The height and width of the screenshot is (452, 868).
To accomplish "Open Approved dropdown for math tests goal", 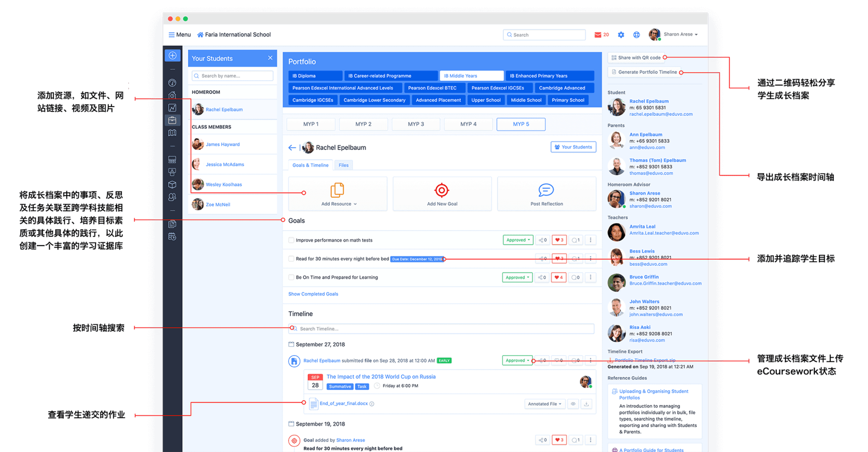I will coord(518,240).
